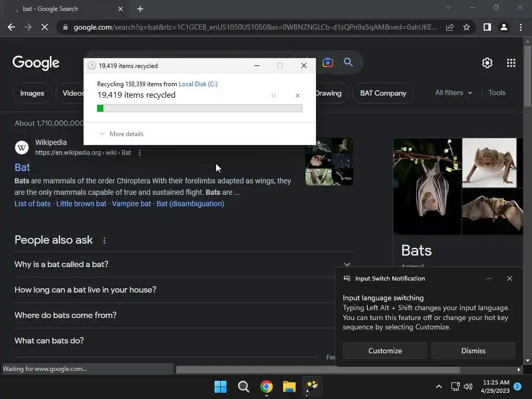Open search Tools
532x399 pixels.
[x=497, y=92]
